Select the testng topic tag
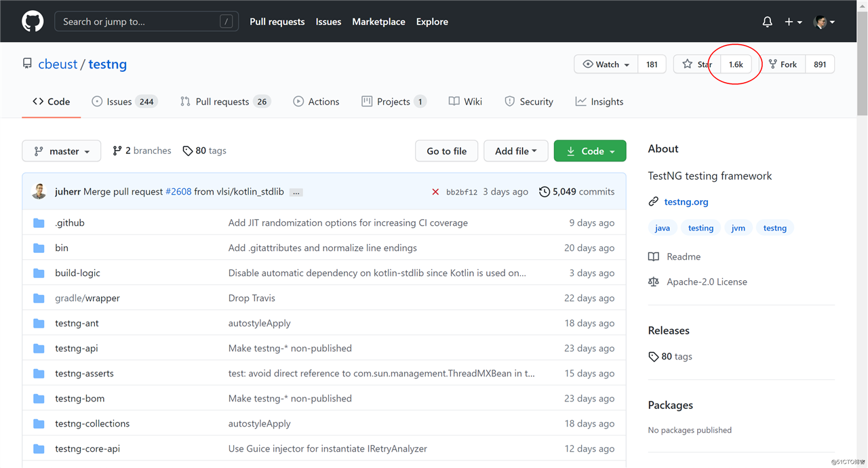 pyautogui.click(x=775, y=228)
